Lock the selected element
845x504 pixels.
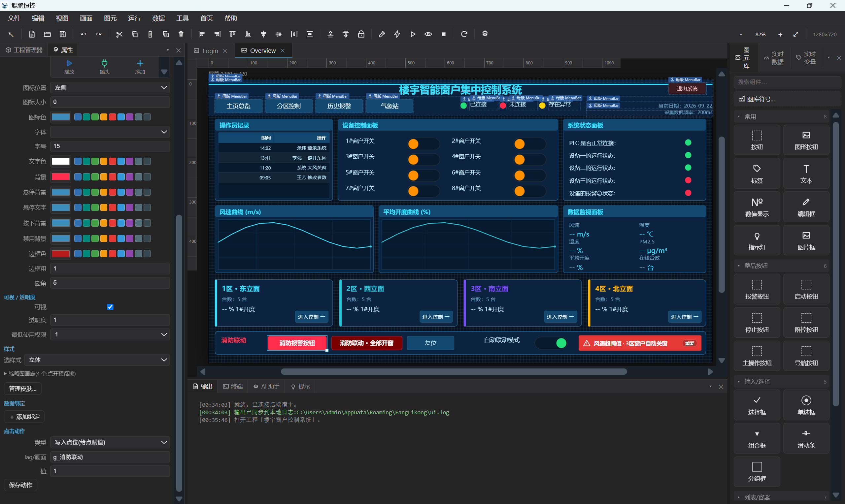click(361, 34)
